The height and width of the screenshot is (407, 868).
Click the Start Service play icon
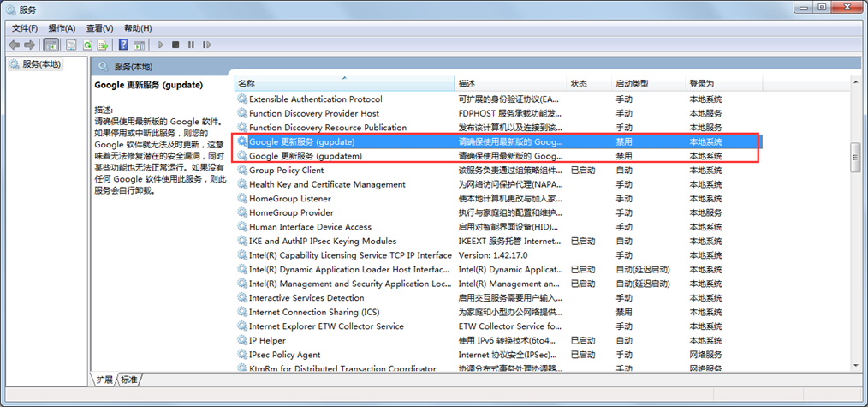click(161, 45)
